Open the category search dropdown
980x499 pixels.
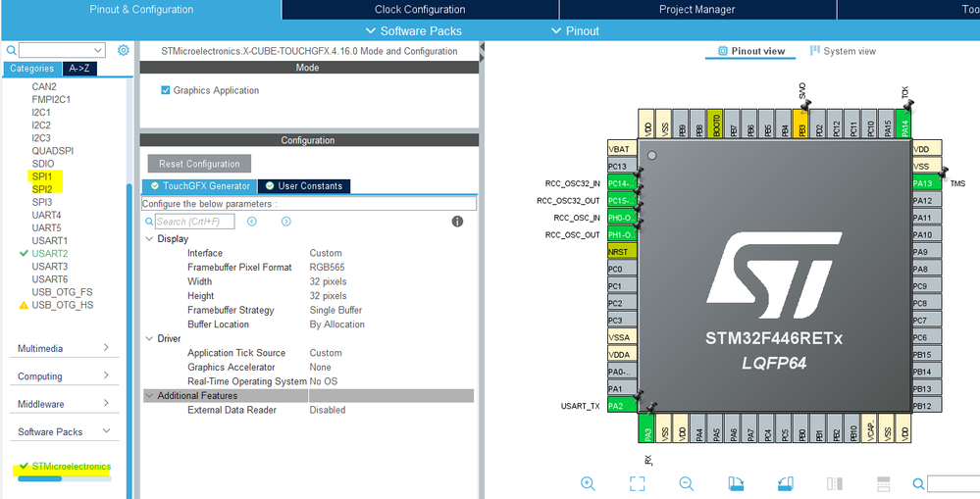click(98, 50)
